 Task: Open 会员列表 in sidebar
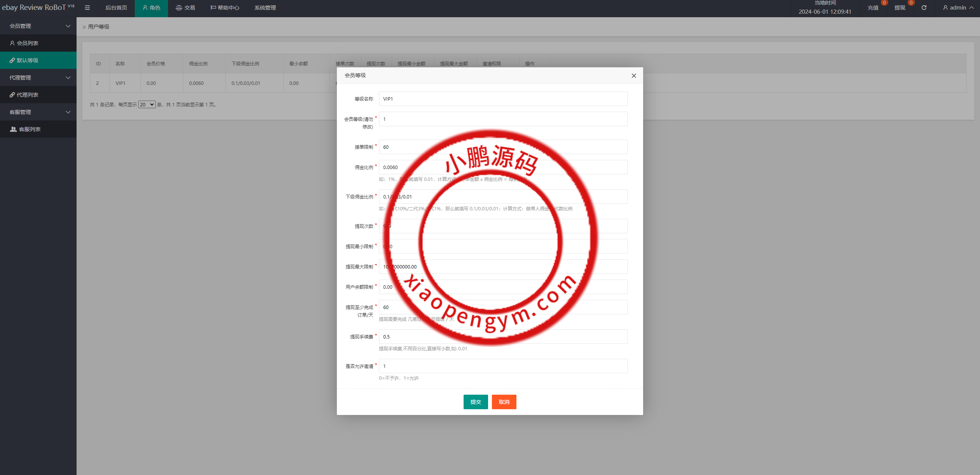pos(28,43)
